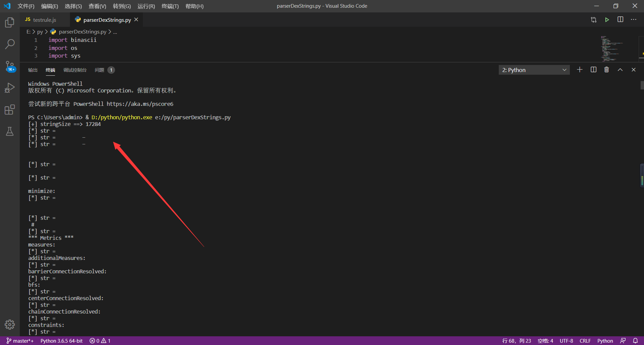
Task: Open editor More Actions ellipsis
Action: click(x=634, y=20)
